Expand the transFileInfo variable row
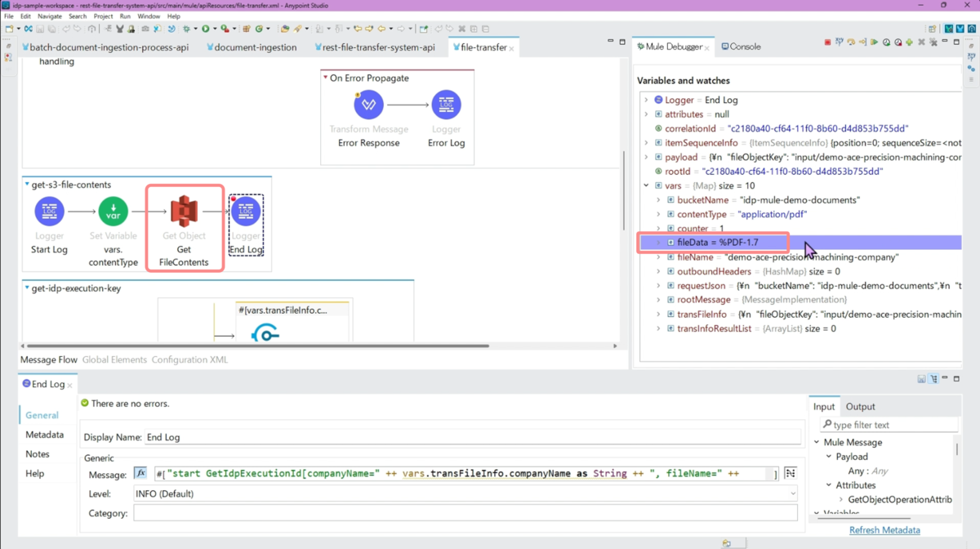Viewport: 980px width, 549px height. [658, 315]
